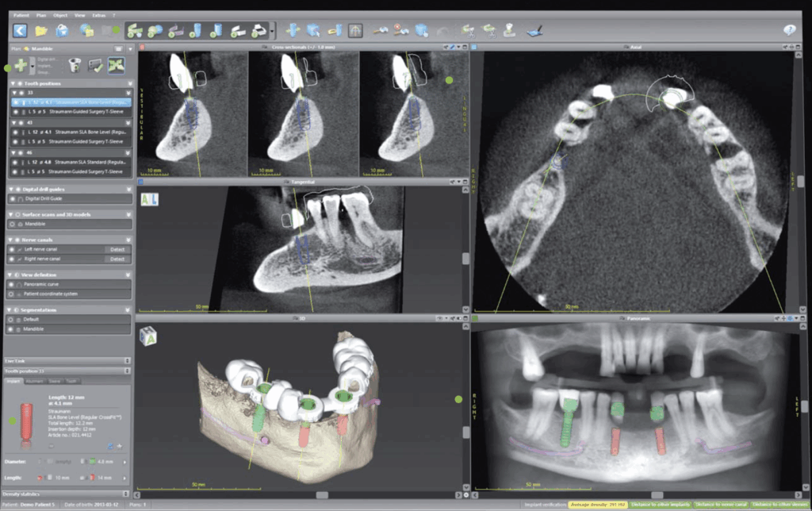Click the 3D view orientation cube
812x511 pixels.
(x=148, y=336)
